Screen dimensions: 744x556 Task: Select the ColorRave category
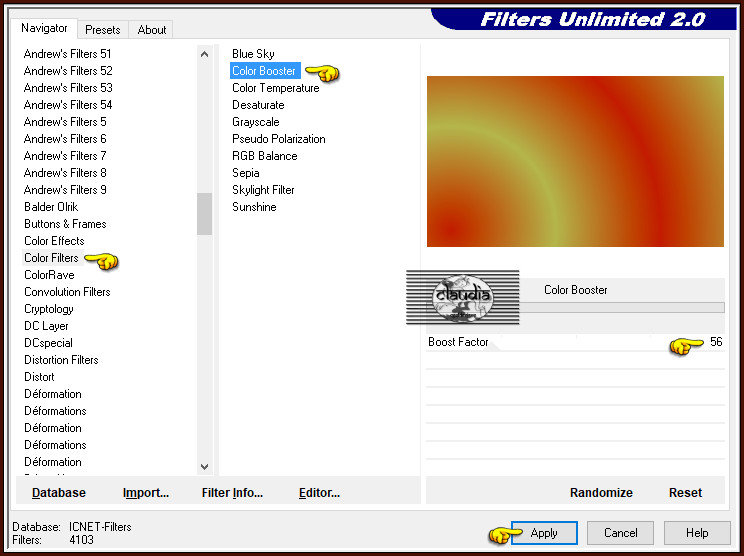(x=49, y=275)
